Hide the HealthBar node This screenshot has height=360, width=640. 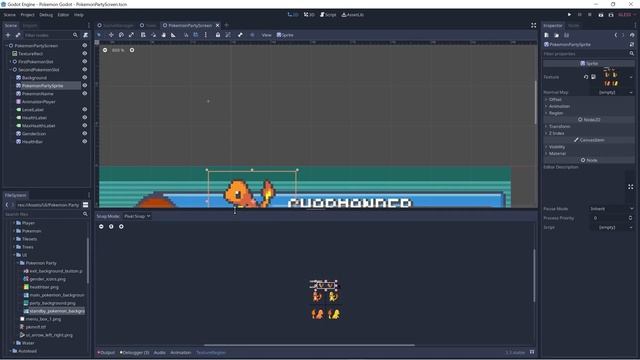point(84,142)
